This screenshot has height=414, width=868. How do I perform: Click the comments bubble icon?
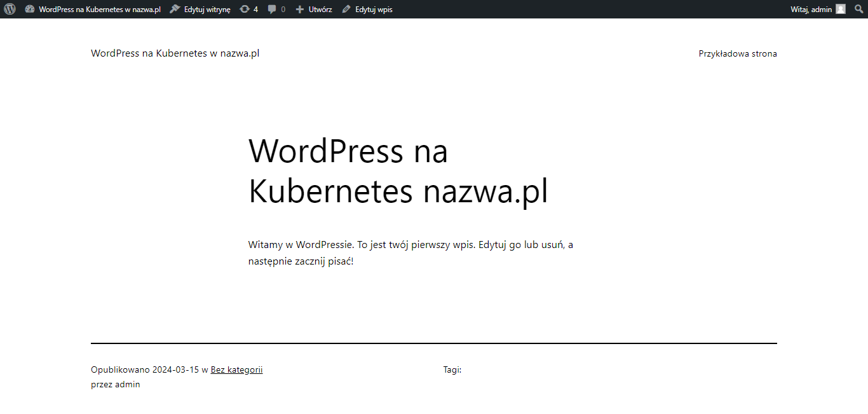pyautogui.click(x=273, y=10)
